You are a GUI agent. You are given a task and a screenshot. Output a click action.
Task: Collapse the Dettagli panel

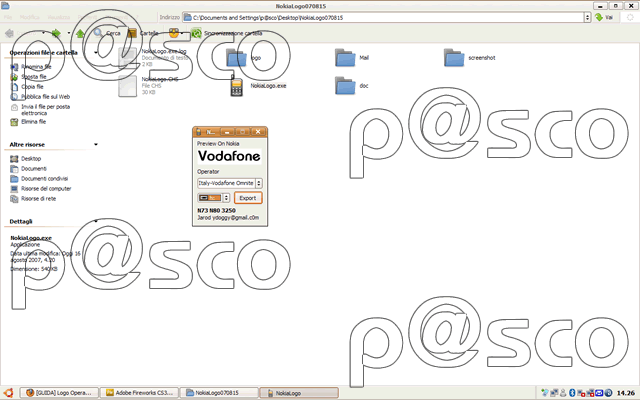tap(96, 221)
